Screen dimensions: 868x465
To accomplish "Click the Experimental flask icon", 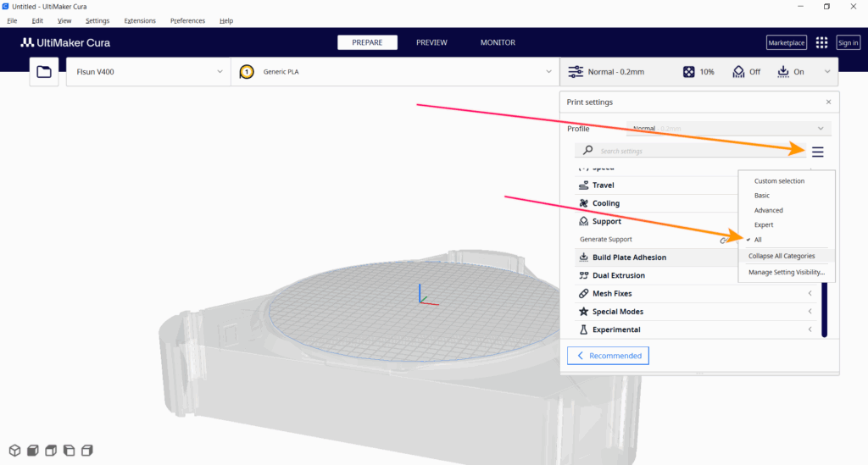I will tap(583, 329).
